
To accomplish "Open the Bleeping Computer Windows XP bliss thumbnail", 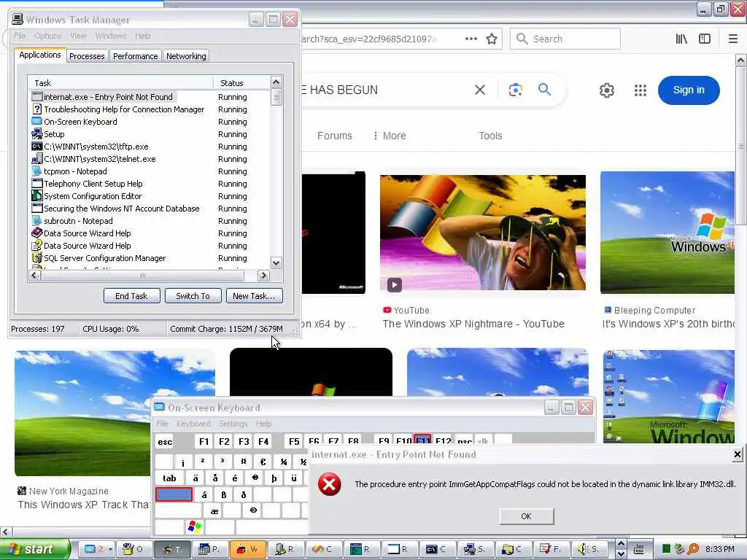I will tap(667, 233).
